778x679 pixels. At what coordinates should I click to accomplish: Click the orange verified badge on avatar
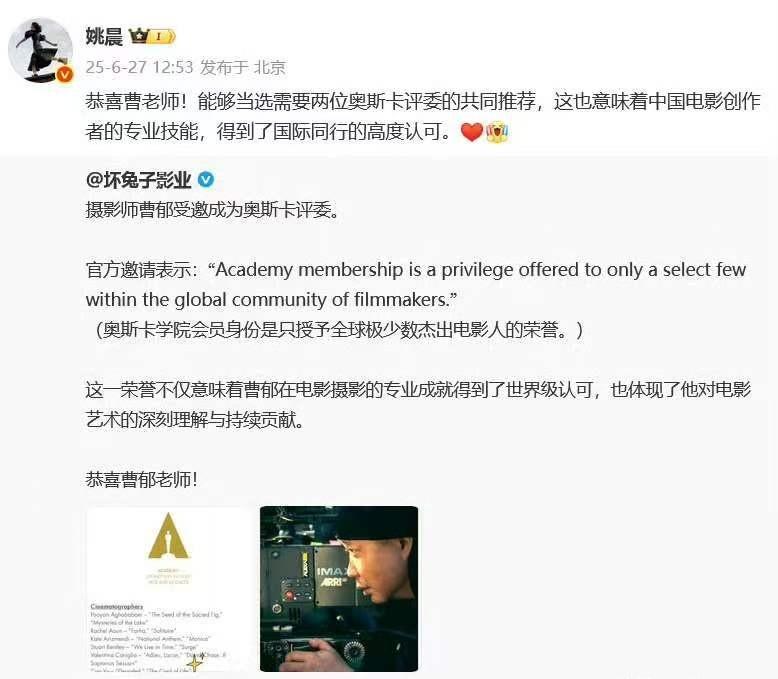click(x=65, y=74)
